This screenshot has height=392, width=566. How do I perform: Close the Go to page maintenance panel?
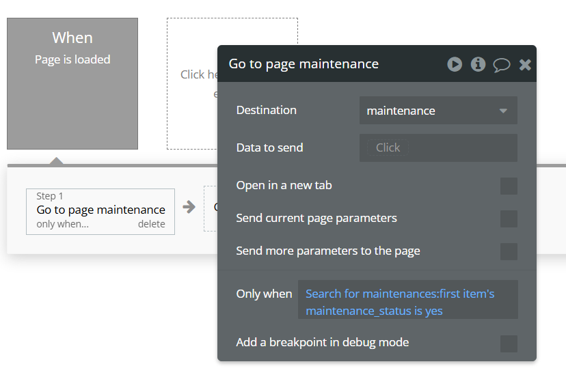525,64
